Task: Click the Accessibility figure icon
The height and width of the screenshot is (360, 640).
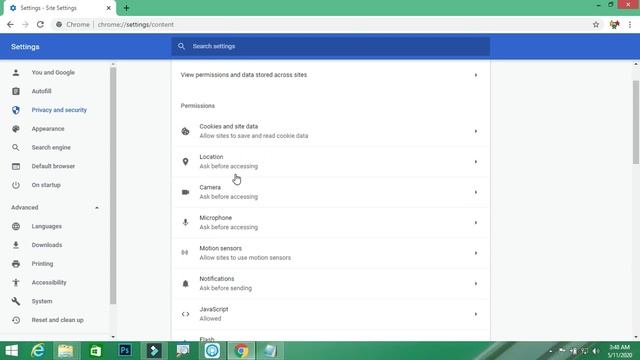Action: [16, 282]
